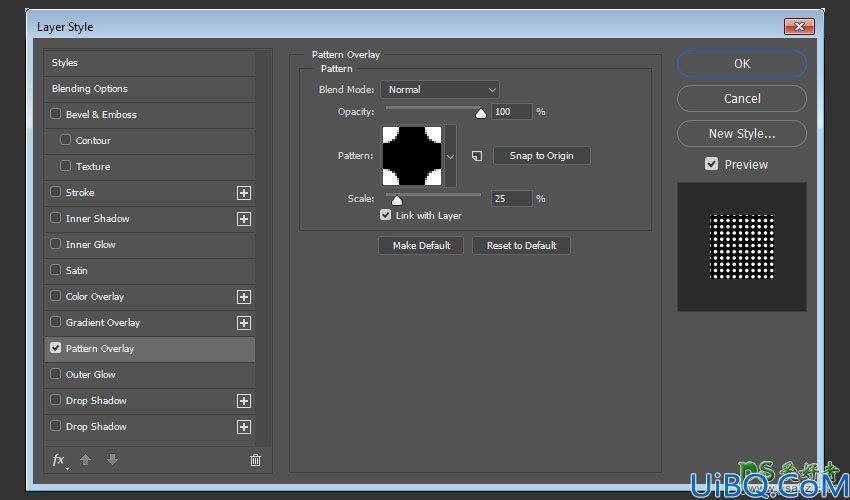
Task: Select the Outer Glow row
Action: (x=150, y=375)
